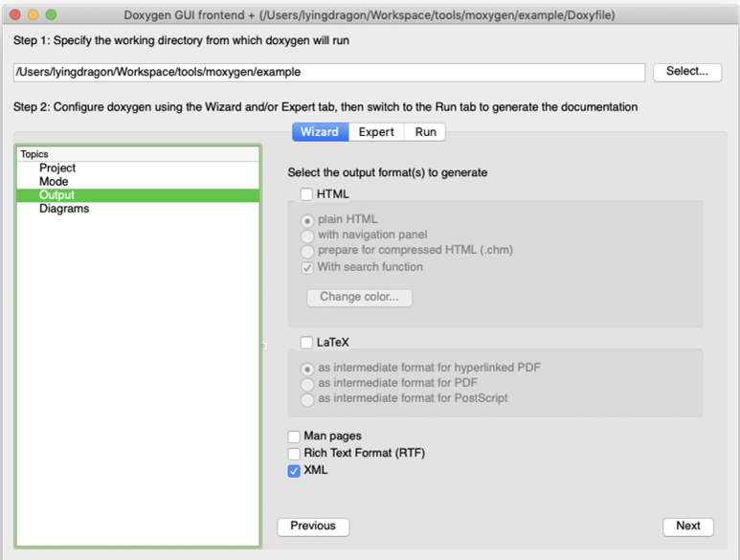Select the Output topic in the list

(x=138, y=195)
